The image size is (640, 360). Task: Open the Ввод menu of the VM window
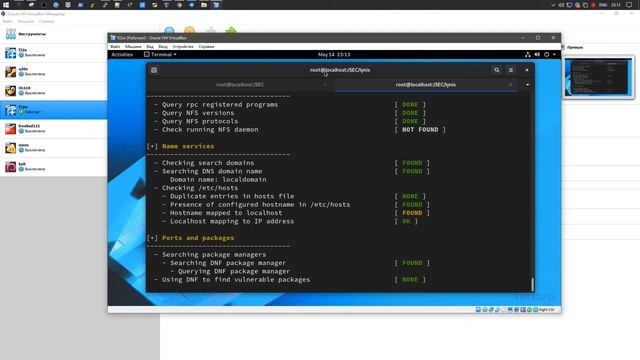coord(163,47)
